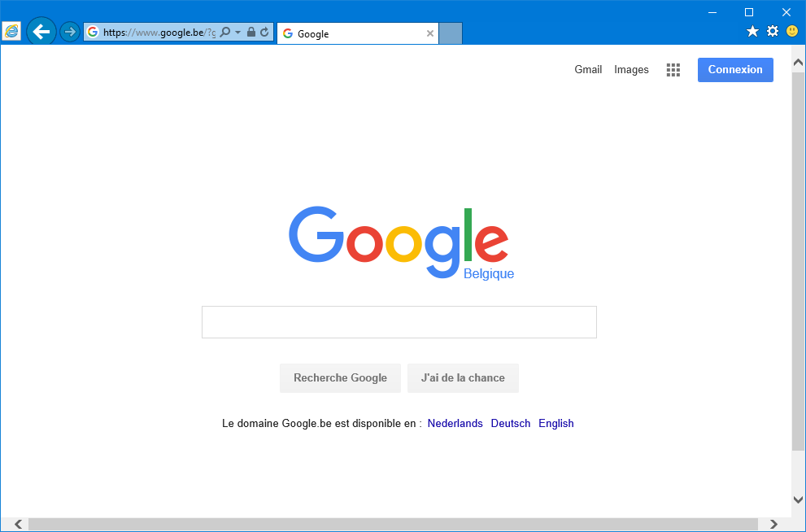The height and width of the screenshot is (532, 806).
Task: Focus the Google search input field
Action: point(399,322)
